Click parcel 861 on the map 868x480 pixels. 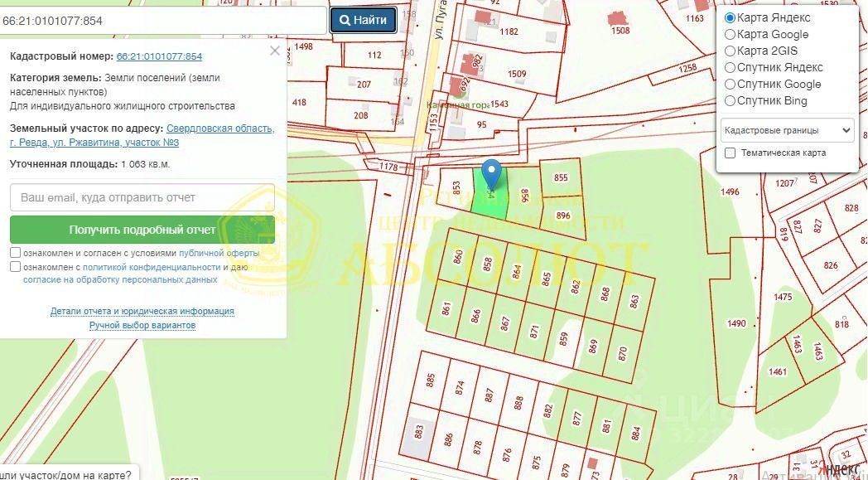coord(446,308)
